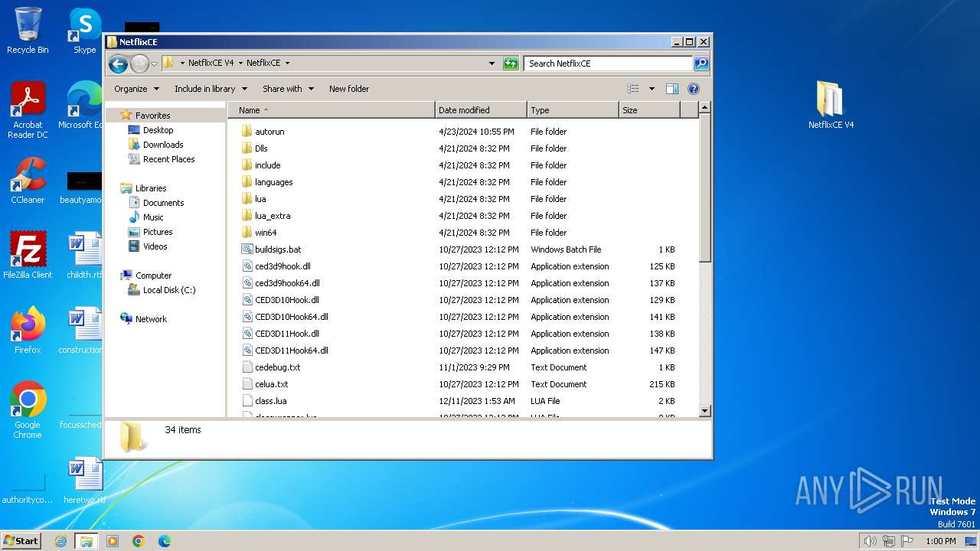
Task: Select Pictures library
Action: click(x=158, y=232)
